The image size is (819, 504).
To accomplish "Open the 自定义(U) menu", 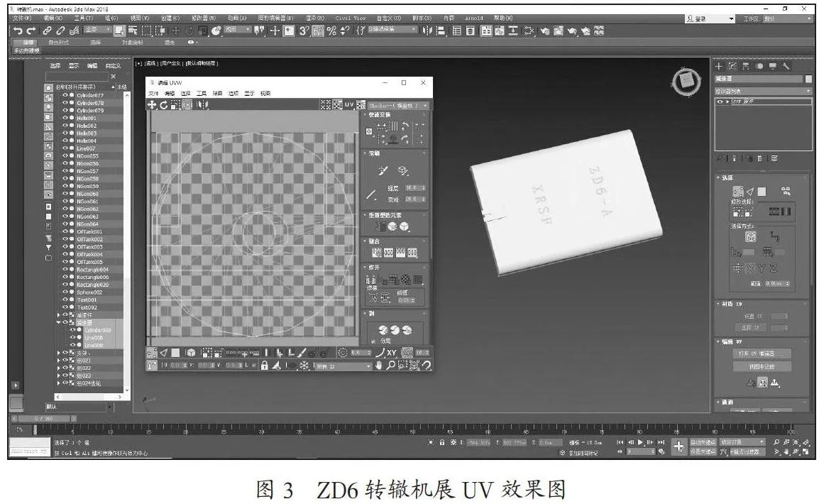I will click(389, 18).
